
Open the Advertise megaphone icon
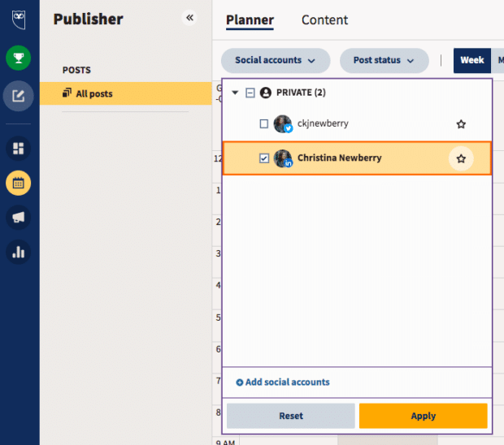point(18,217)
